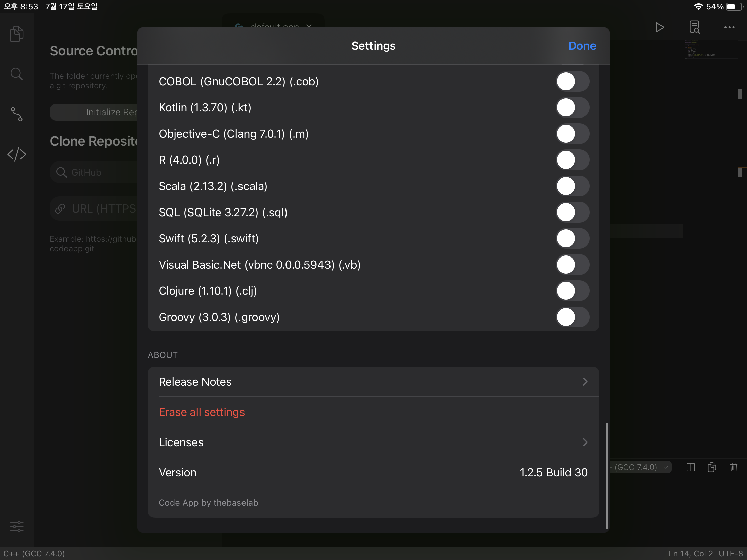Expand the Licenses row
The width and height of the screenshot is (747, 560).
373,442
